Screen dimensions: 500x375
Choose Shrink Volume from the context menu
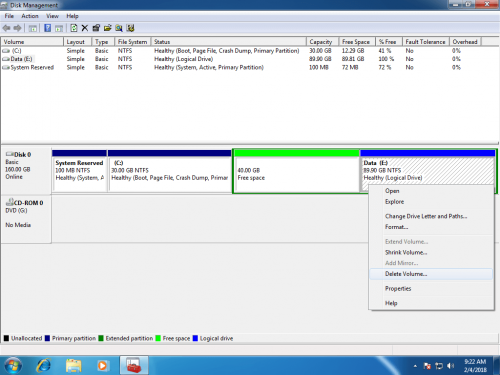(431, 252)
